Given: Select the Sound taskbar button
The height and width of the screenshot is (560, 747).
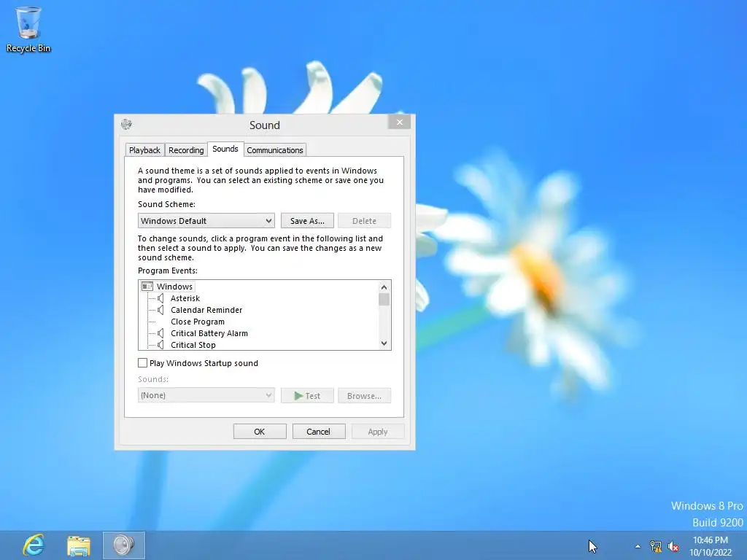Looking at the screenshot, I should pyautogui.click(x=124, y=545).
